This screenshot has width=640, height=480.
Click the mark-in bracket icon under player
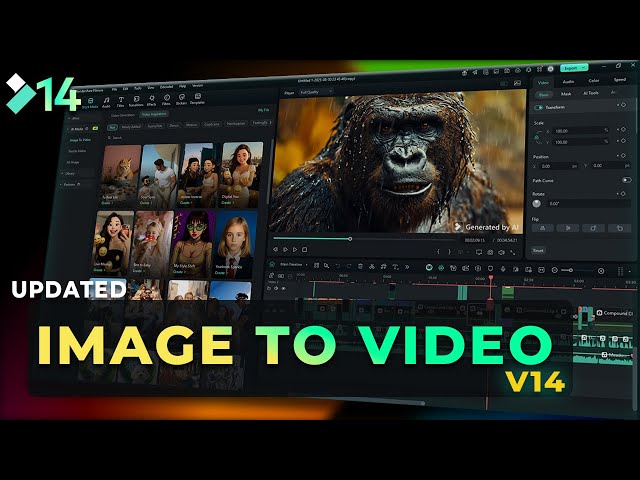pos(438,252)
